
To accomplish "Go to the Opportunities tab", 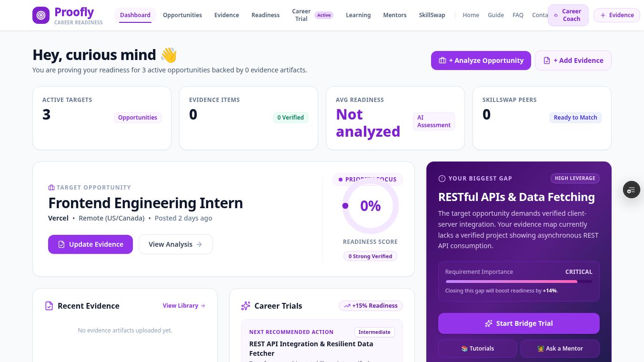I will [182, 15].
